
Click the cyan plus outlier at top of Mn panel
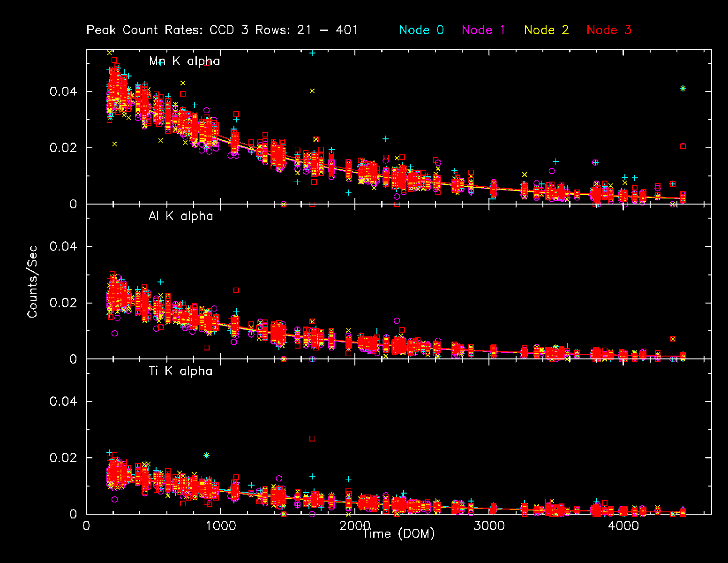[x=312, y=53]
